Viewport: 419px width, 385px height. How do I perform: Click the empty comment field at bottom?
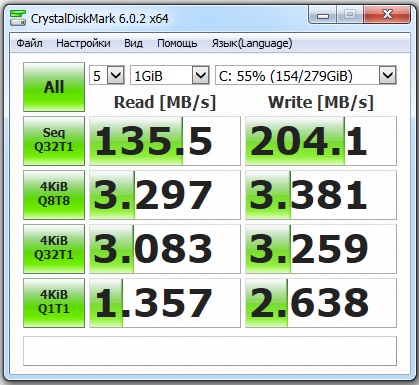pyautogui.click(x=210, y=351)
